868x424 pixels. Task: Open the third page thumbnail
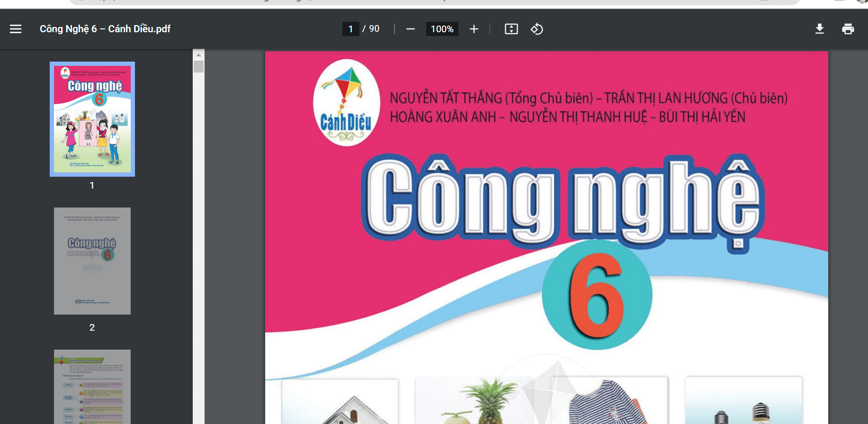tap(92, 387)
